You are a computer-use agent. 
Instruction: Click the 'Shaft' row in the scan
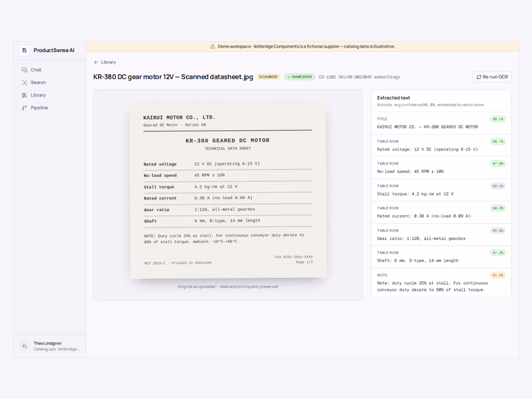228,221
